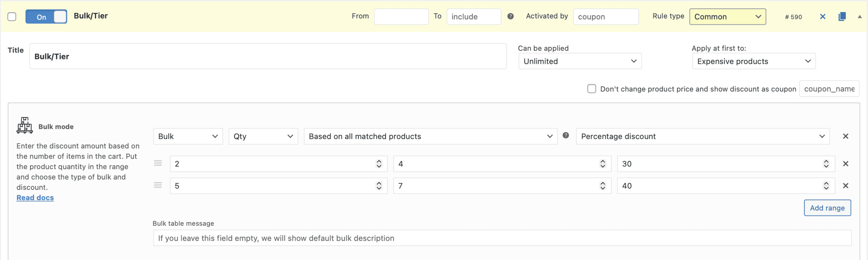Tick the rule selection checkbox
The height and width of the screenshot is (260, 868).
coord(12,17)
